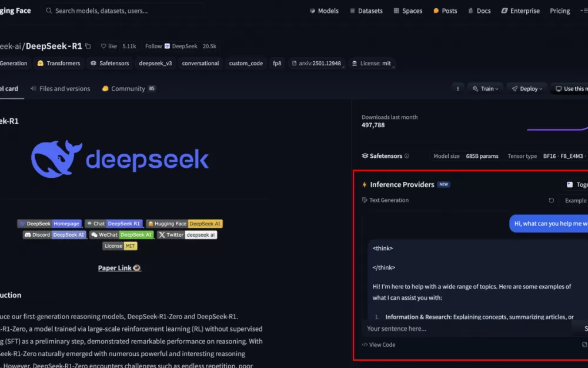
Task: Open the Twitter deepseek ai badge
Action: point(187,235)
